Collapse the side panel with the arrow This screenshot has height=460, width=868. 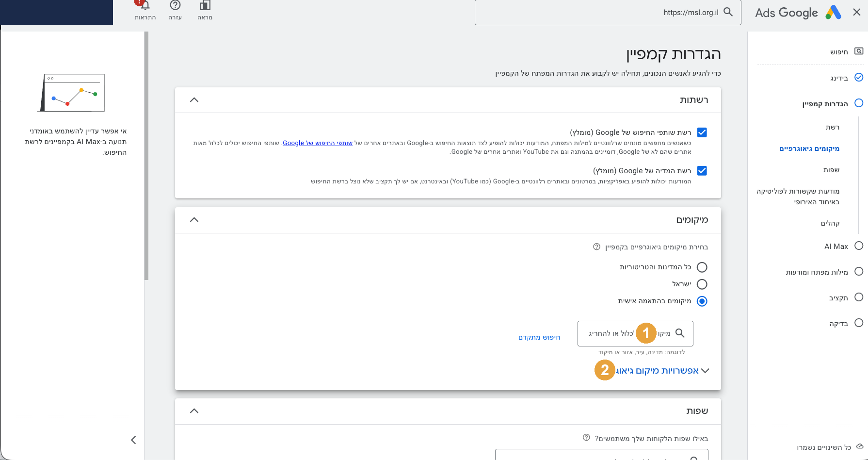[133, 440]
